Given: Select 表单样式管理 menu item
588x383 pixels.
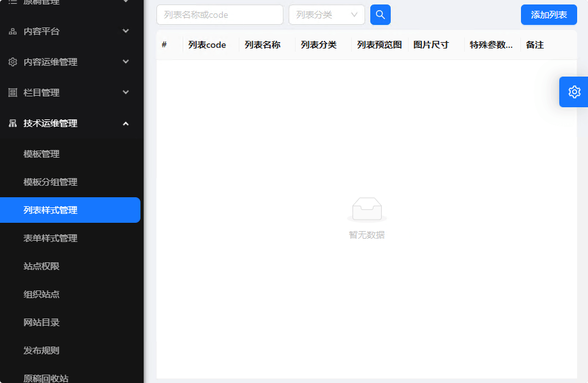Looking at the screenshot, I should (x=50, y=238).
